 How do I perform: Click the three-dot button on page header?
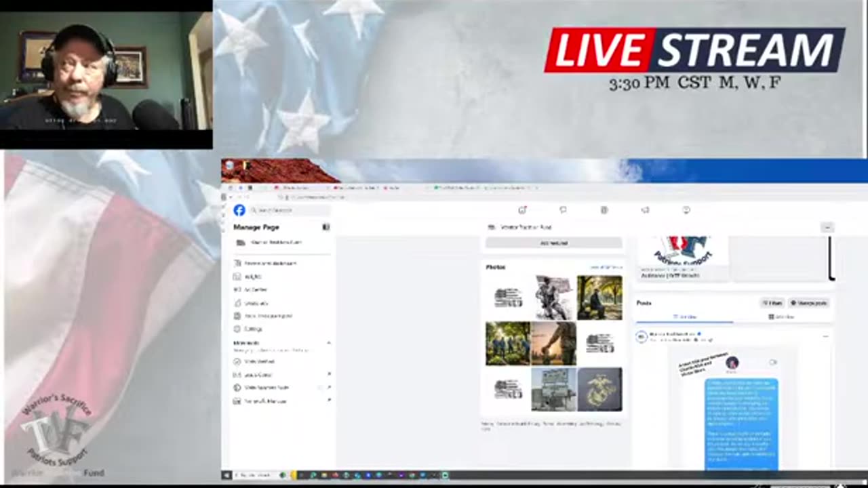click(x=827, y=228)
